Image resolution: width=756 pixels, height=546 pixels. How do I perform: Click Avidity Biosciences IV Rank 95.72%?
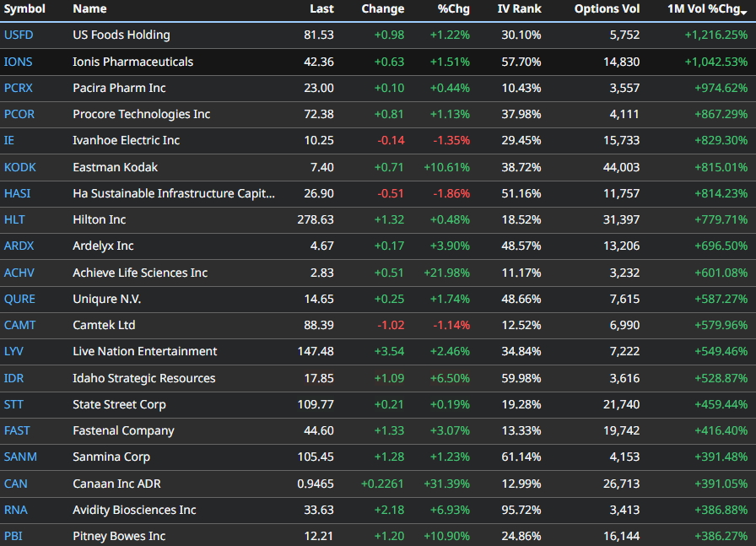[x=521, y=510]
